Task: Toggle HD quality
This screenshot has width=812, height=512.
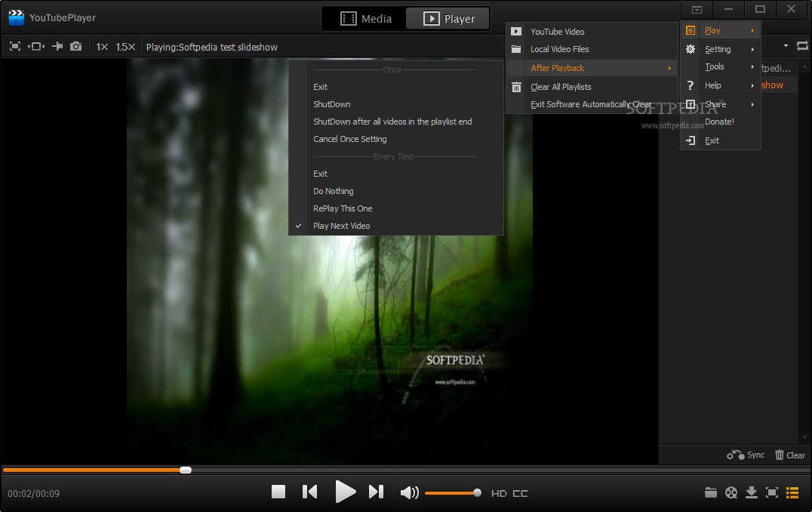Action: pos(500,493)
